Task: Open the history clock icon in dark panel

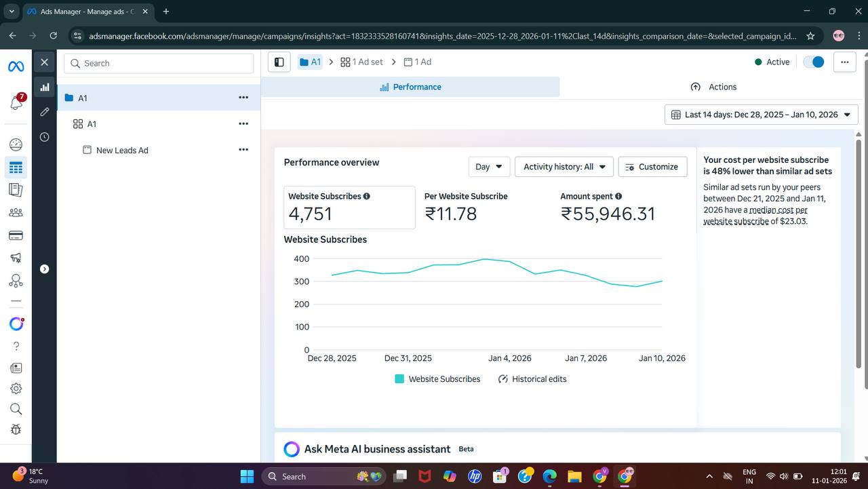Action: (x=45, y=137)
